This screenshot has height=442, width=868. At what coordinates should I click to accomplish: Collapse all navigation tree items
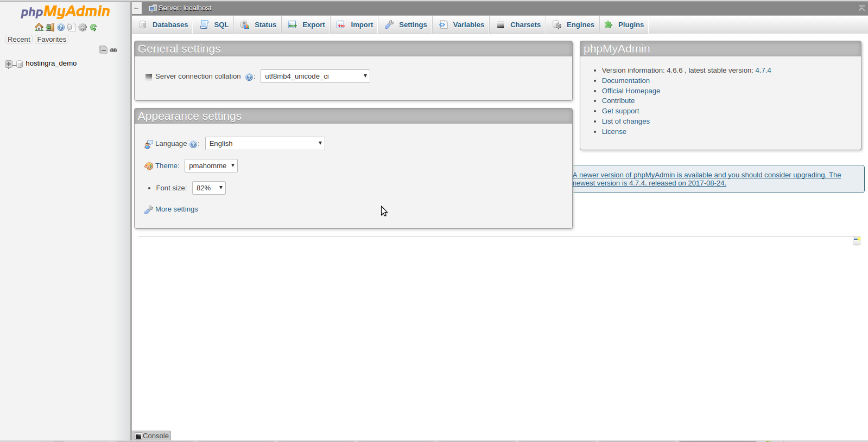(103, 50)
